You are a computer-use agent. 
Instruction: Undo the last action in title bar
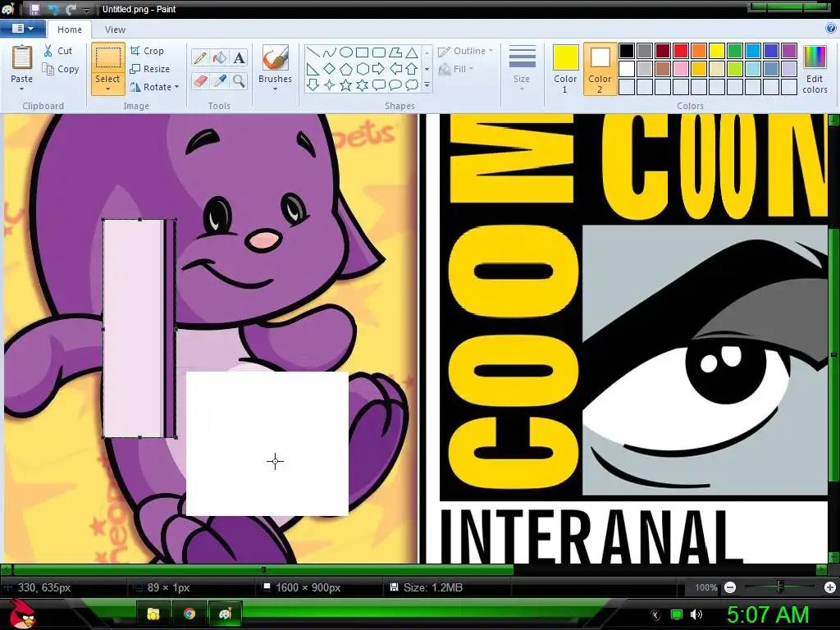tap(53, 9)
